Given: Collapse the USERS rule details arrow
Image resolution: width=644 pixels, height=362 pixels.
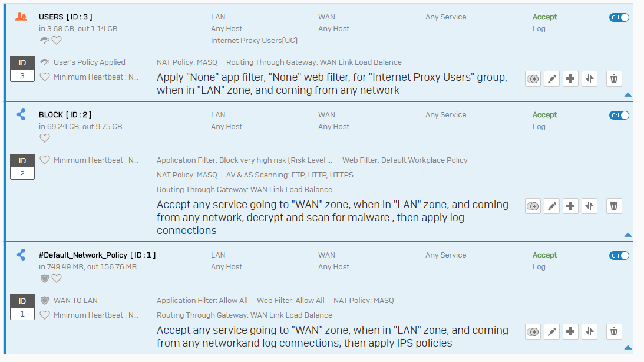Looking at the screenshot, I should (x=628, y=94).
